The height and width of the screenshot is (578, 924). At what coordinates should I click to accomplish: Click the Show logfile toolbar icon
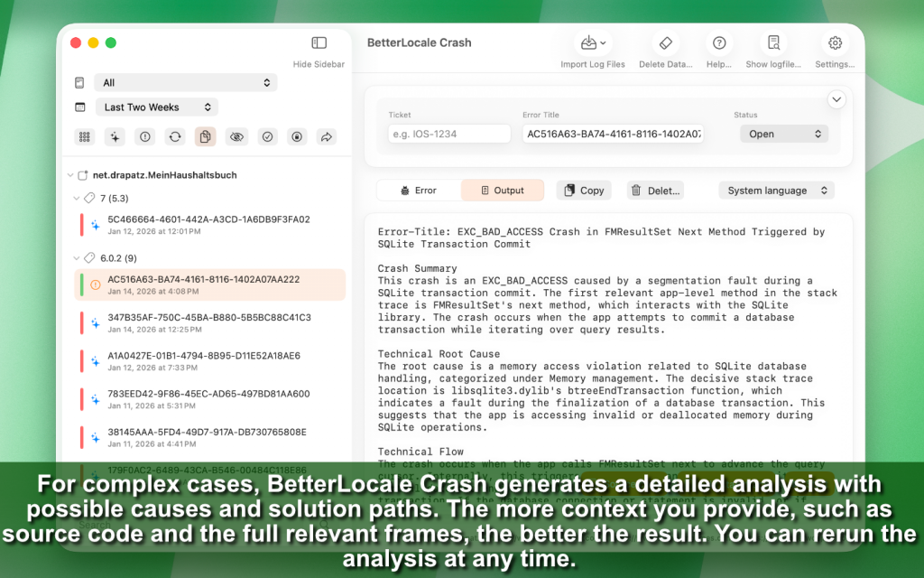click(773, 43)
